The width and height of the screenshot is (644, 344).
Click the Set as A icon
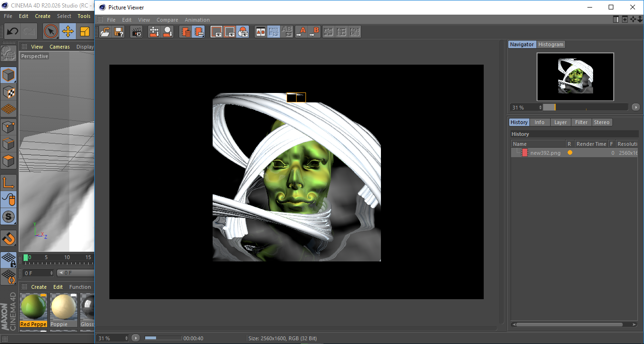click(x=301, y=32)
